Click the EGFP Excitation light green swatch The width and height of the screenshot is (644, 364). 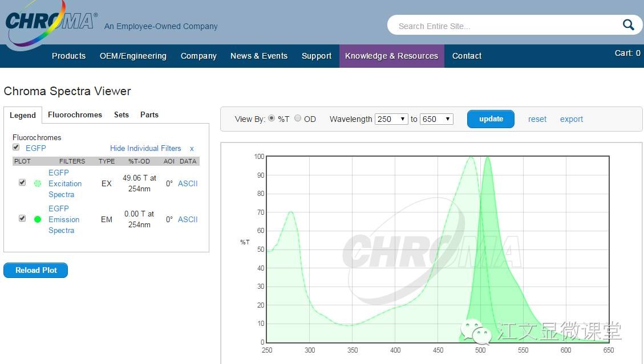click(38, 183)
